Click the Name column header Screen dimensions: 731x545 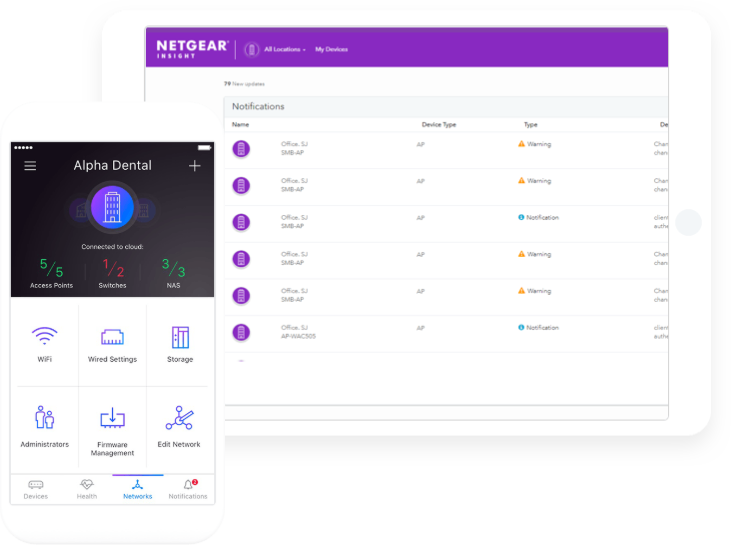[241, 124]
